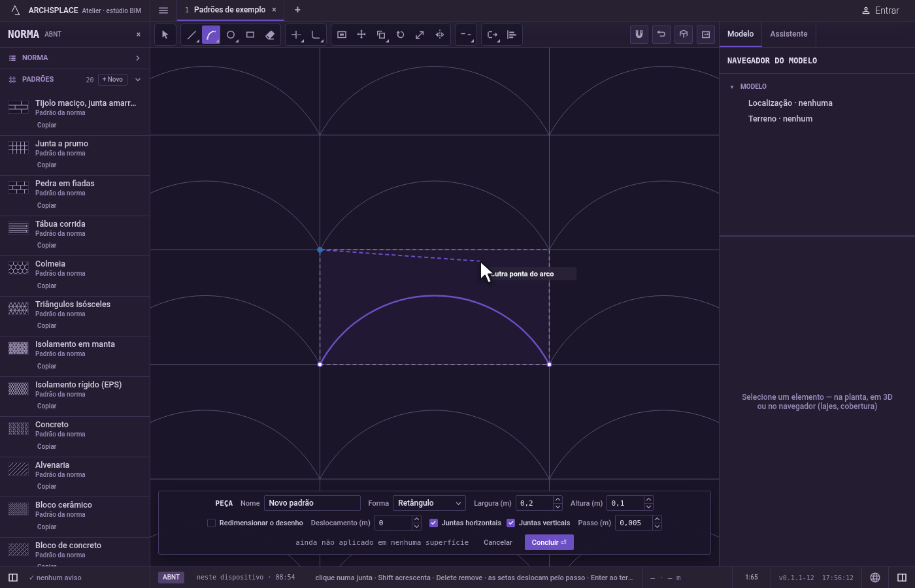Collapse the PADRÕES section chevron
The height and width of the screenshot is (588, 915).
[138, 80]
